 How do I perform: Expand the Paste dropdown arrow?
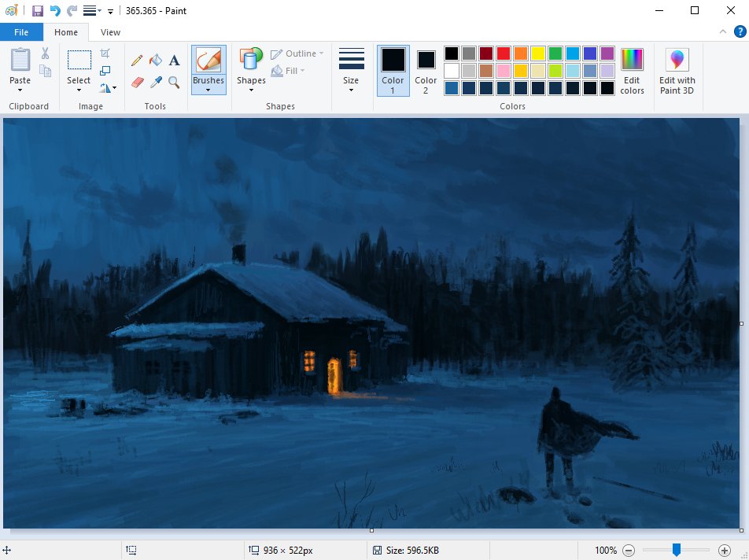coord(20,90)
